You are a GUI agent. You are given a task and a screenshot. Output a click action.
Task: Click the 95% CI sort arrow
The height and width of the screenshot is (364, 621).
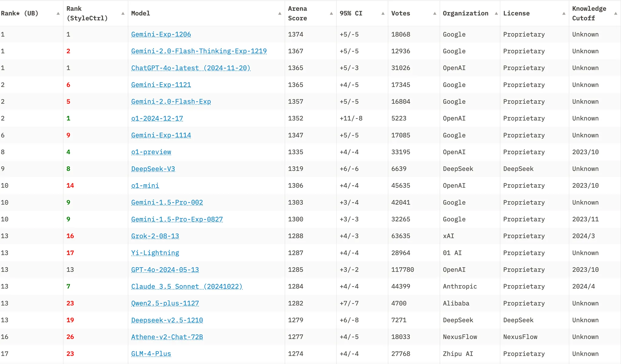(x=383, y=14)
